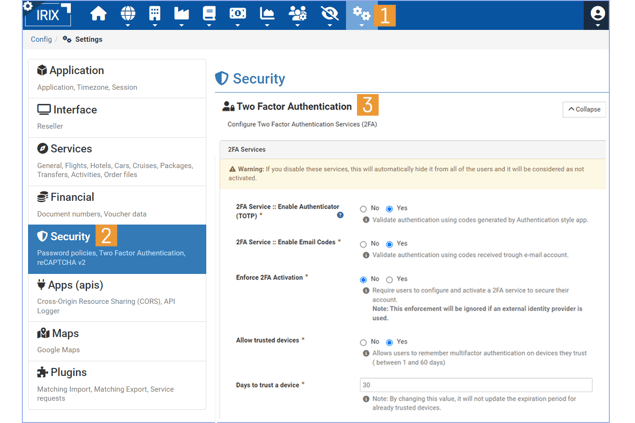
Task: Open the globe menu in navbar
Action: 127,15
